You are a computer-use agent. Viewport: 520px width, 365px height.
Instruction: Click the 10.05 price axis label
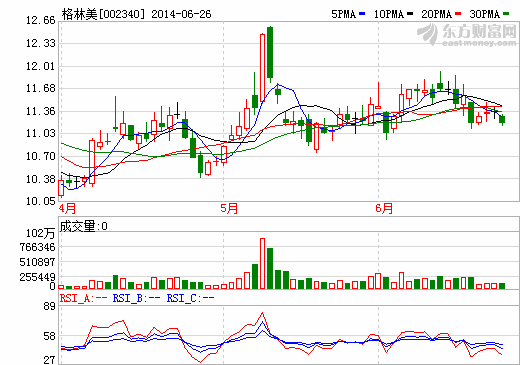(40, 201)
